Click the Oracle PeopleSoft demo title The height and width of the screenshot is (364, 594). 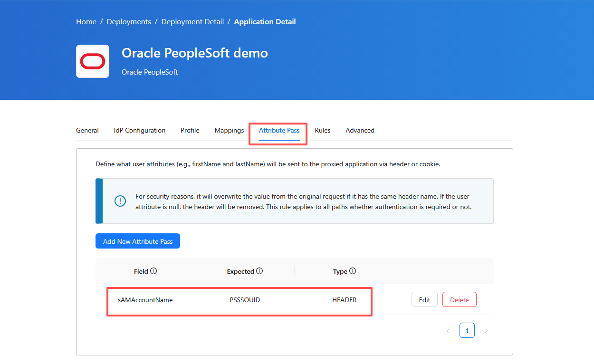pos(195,53)
